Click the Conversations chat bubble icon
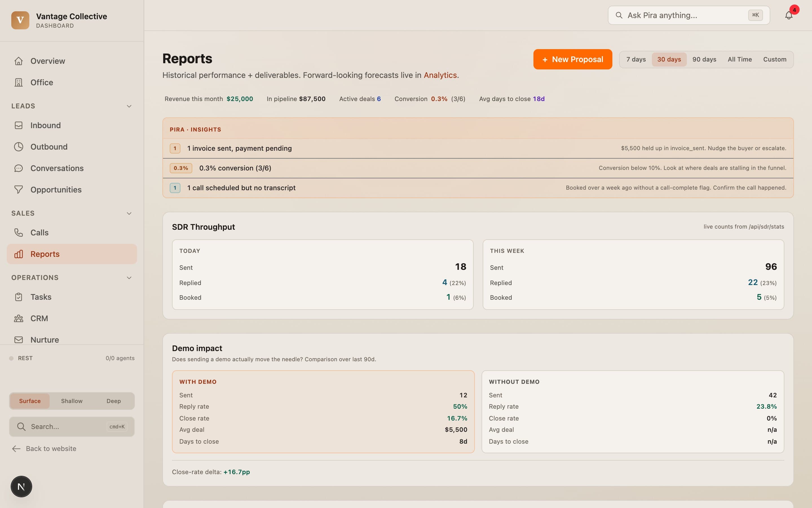Viewport: 812px width, 508px height. tap(19, 168)
